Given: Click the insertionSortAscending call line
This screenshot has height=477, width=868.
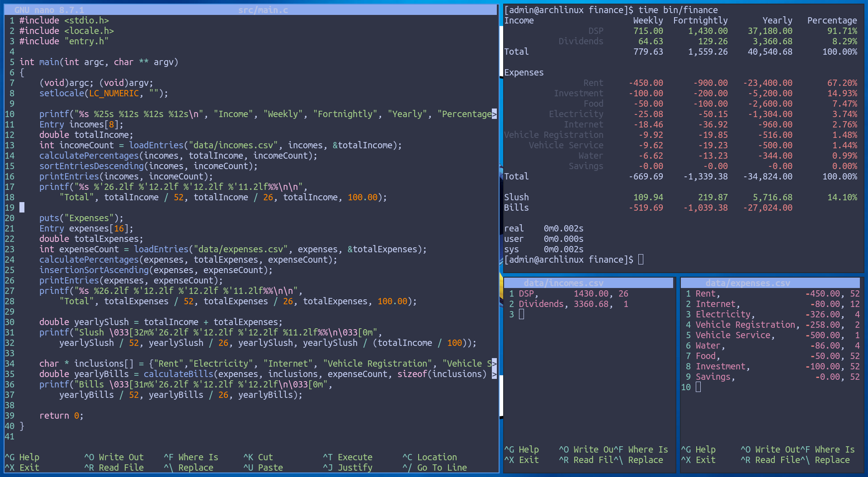Looking at the screenshot, I should click(156, 270).
